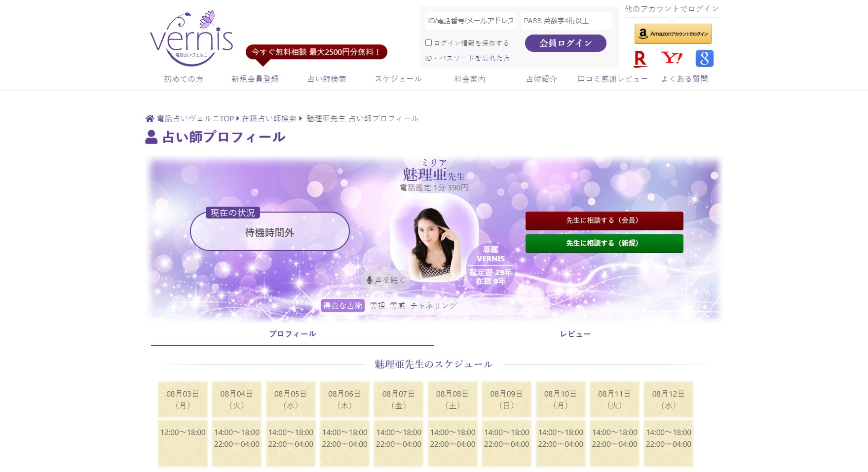Click 先生に相談する（会員）red button
Screen dimensions: 868x472
click(604, 220)
